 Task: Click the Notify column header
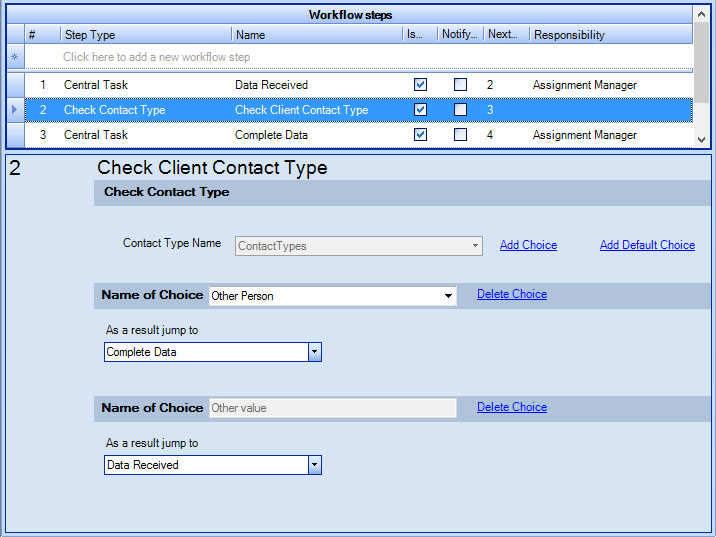(x=460, y=35)
